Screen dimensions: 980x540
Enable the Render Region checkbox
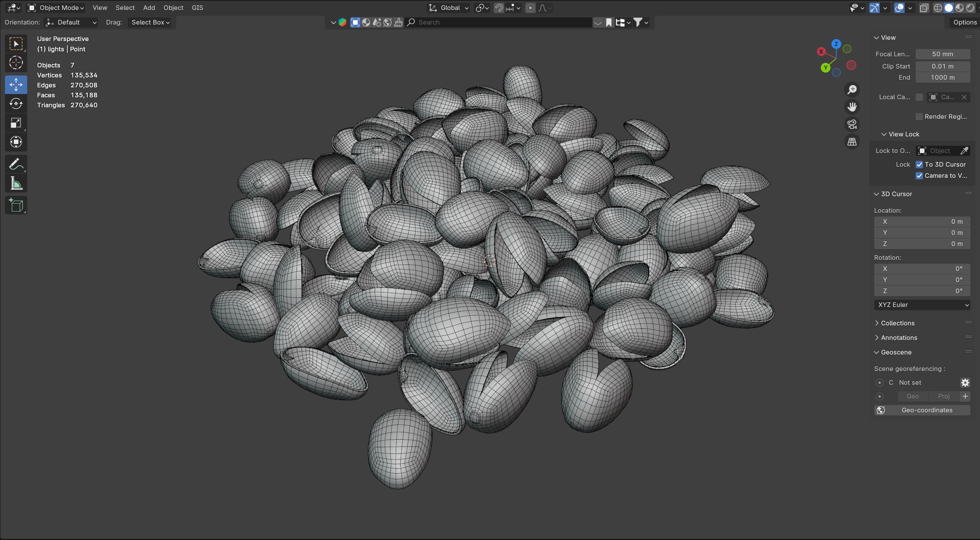919,117
